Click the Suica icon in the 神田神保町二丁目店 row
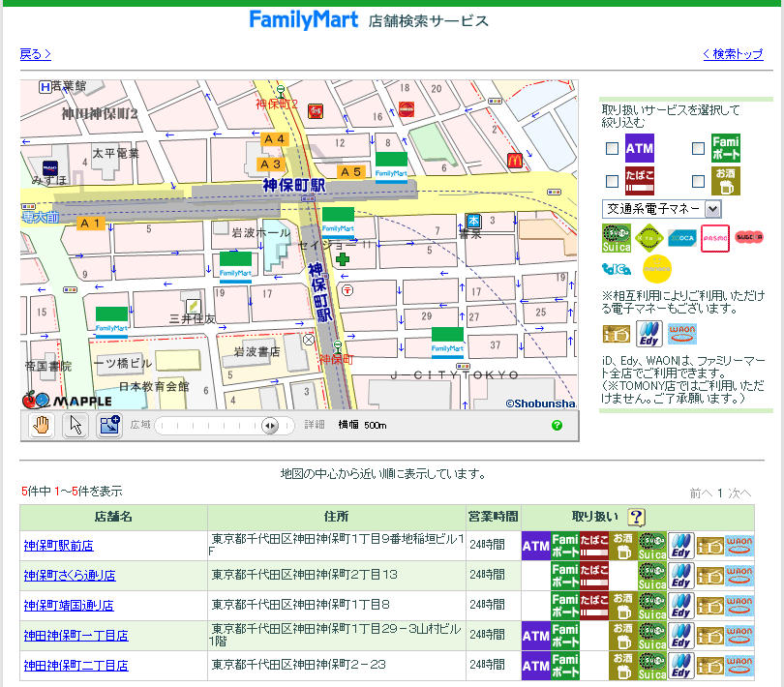This screenshot has width=784, height=687. (652, 666)
